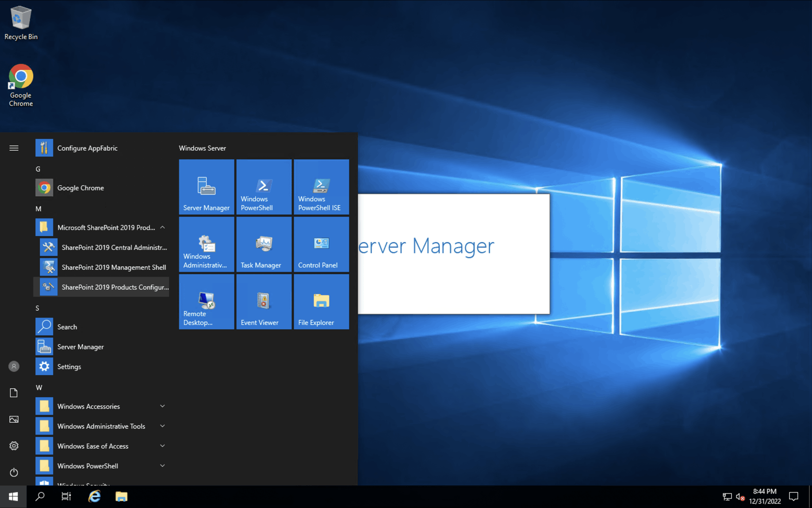The width and height of the screenshot is (812, 508).
Task: Open Documents from the Start left rail
Action: pos(14,393)
